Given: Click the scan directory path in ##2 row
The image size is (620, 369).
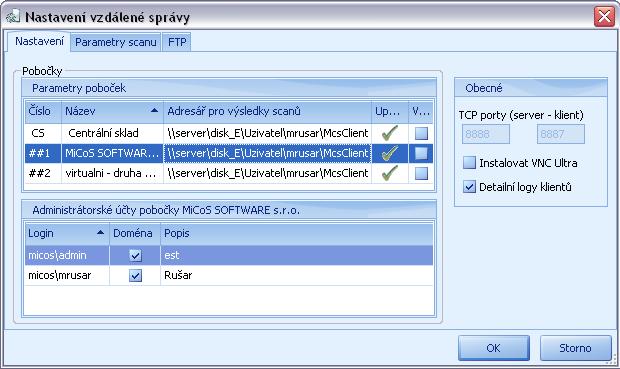Looking at the screenshot, I should click(x=267, y=173).
